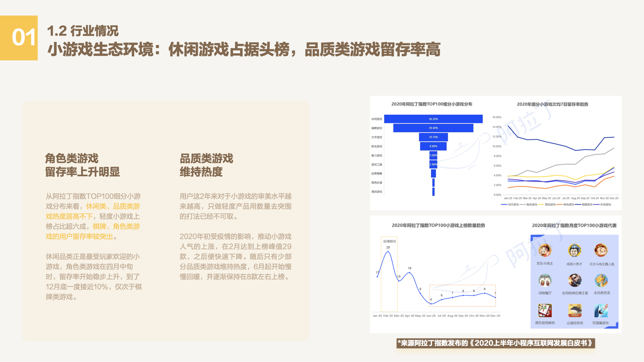Click the yellow 01 section number block
The width and height of the screenshot is (644, 362).
pos(19,38)
